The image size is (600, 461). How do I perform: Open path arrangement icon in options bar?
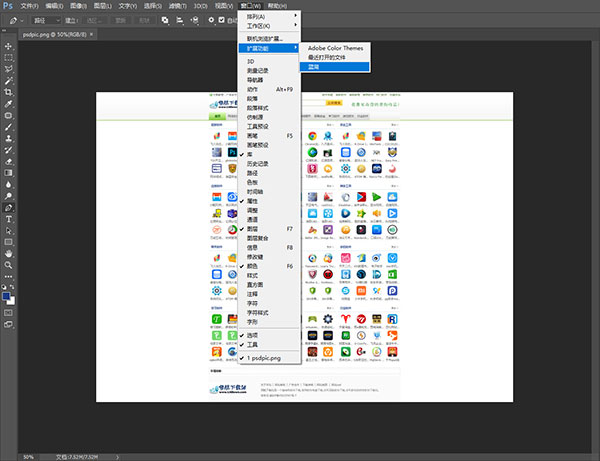pyautogui.click(x=195, y=20)
